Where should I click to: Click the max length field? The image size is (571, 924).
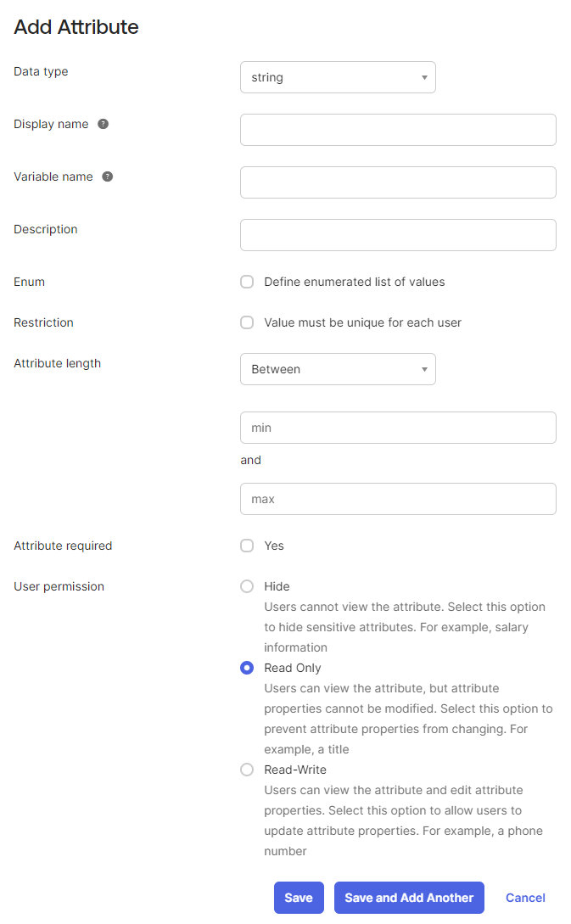coord(398,499)
